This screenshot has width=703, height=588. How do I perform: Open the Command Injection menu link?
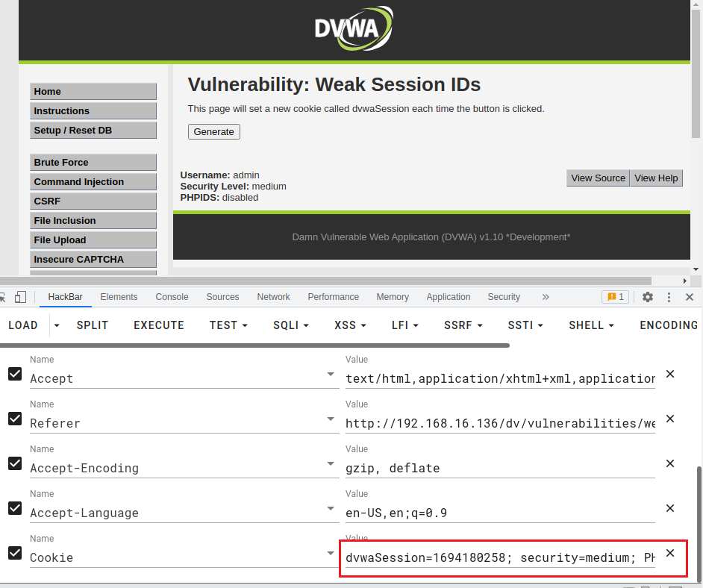pyautogui.click(x=93, y=181)
